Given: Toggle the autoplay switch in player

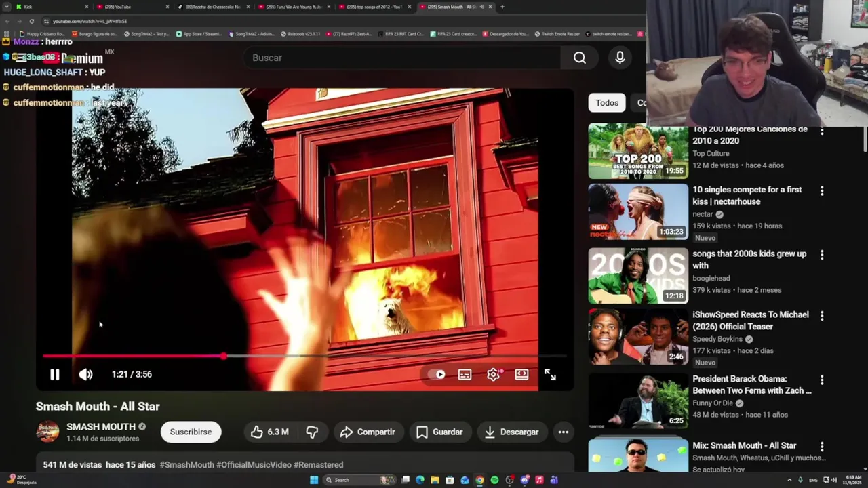Looking at the screenshot, I should pos(437,374).
